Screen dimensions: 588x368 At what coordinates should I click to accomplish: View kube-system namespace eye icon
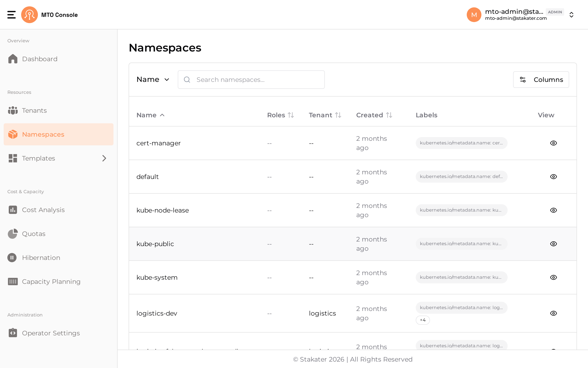(x=554, y=277)
